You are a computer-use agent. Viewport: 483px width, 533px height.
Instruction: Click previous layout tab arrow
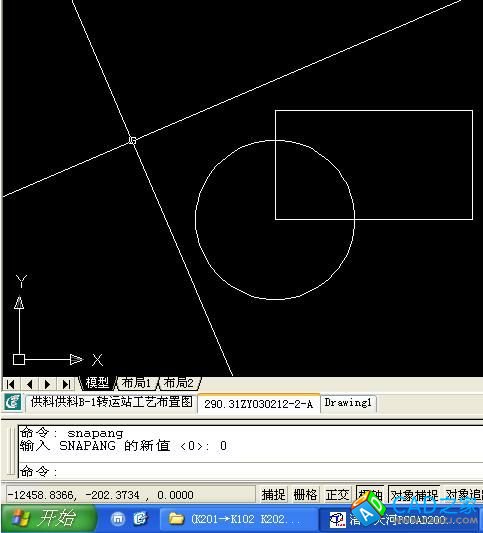pos(29,384)
